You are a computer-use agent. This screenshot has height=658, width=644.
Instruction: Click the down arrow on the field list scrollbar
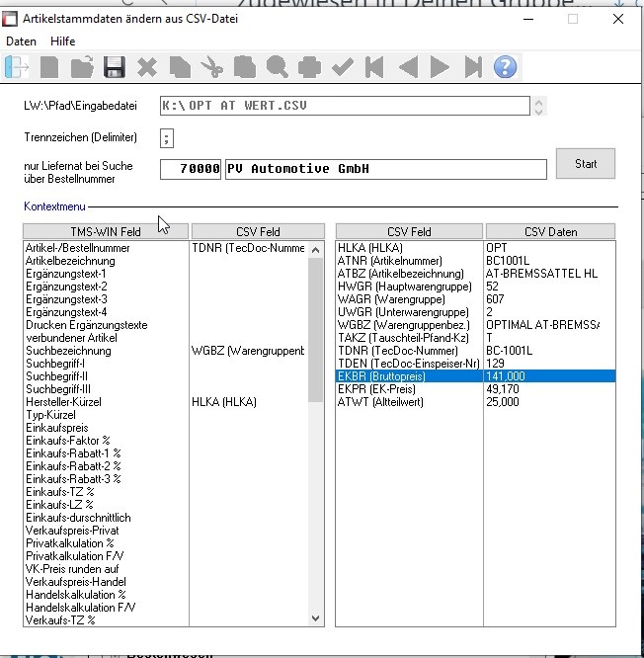tap(315, 618)
